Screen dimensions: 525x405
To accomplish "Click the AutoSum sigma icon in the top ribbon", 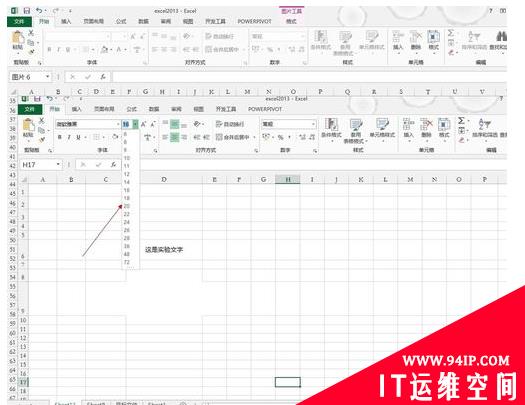I will (x=451, y=33).
